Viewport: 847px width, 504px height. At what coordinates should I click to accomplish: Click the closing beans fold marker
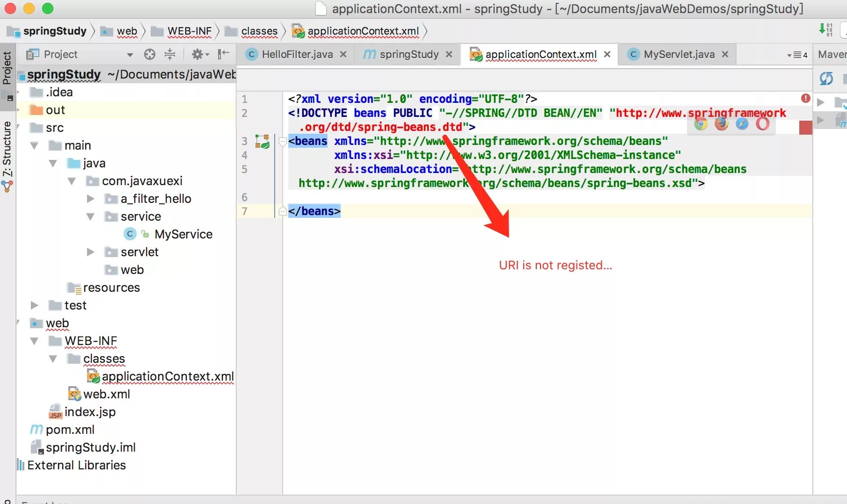282,211
